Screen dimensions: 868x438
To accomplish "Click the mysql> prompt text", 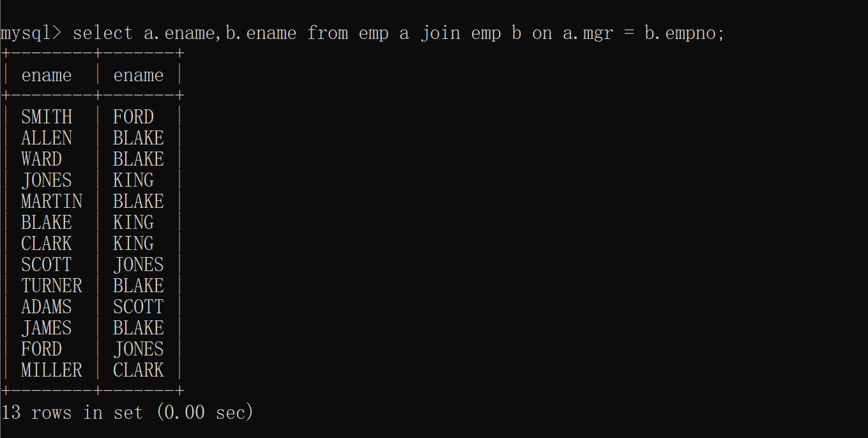I will [x=31, y=33].
